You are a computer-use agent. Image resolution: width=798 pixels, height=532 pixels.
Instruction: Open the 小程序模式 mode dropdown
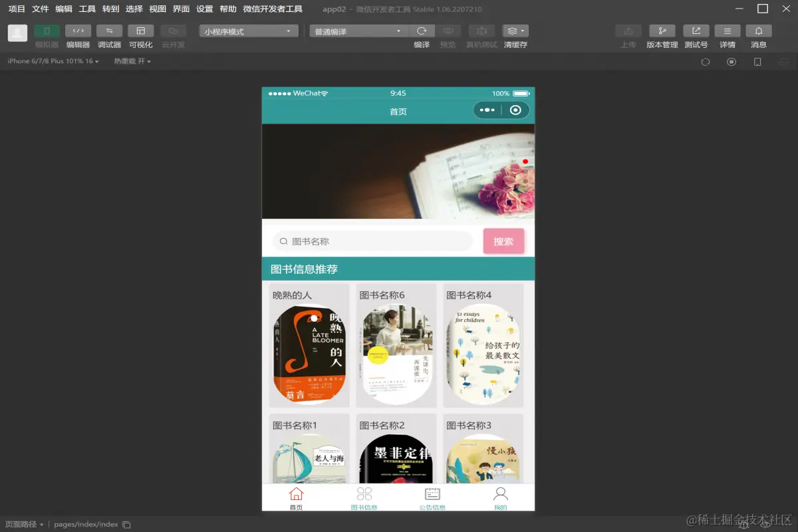click(248, 31)
